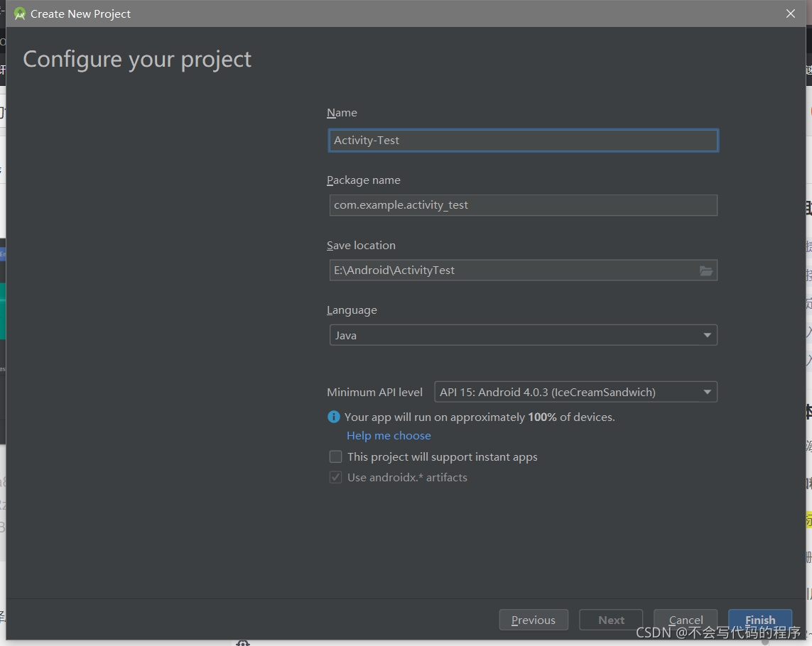Expand the Minimum API level combo box
This screenshot has height=646, width=812.
click(x=575, y=392)
